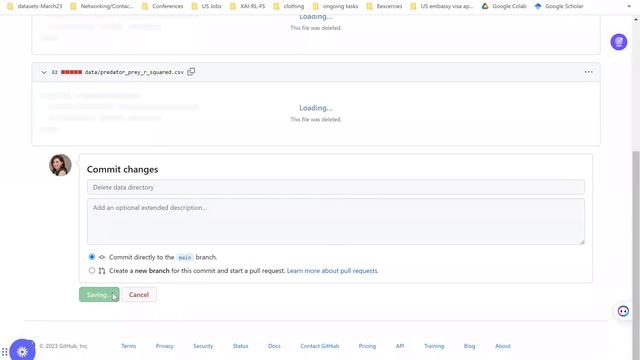Click the user avatar photo
This screenshot has height=360, width=640.
click(60, 165)
